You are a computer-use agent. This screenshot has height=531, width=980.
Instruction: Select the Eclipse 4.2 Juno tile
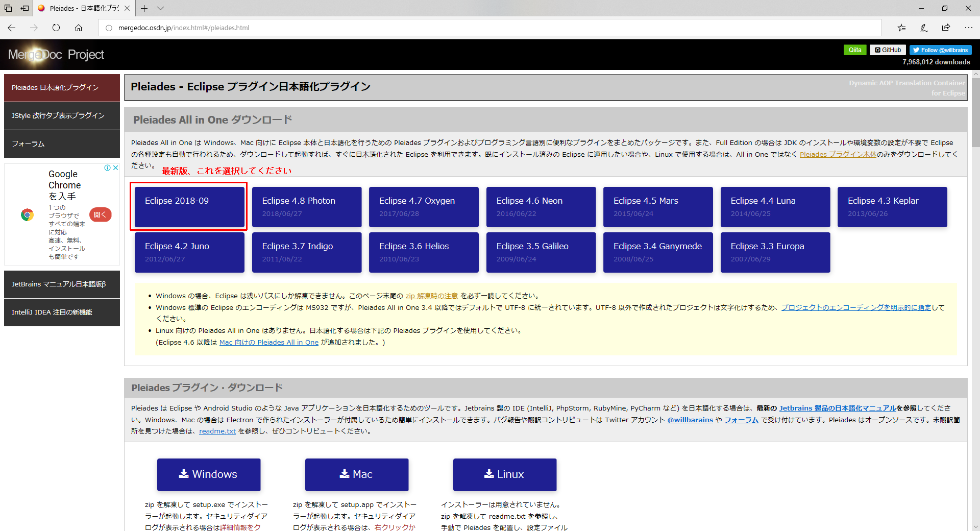(x=189, y=252)
